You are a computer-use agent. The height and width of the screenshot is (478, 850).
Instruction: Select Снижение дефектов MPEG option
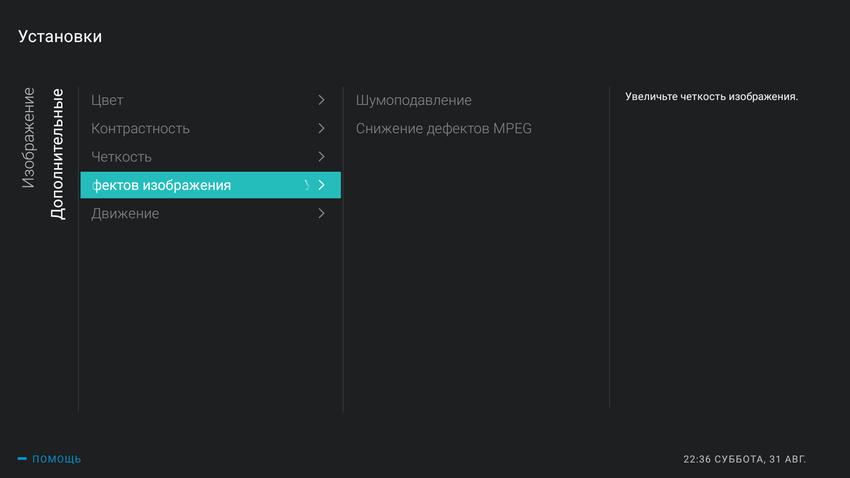point(443,128)
